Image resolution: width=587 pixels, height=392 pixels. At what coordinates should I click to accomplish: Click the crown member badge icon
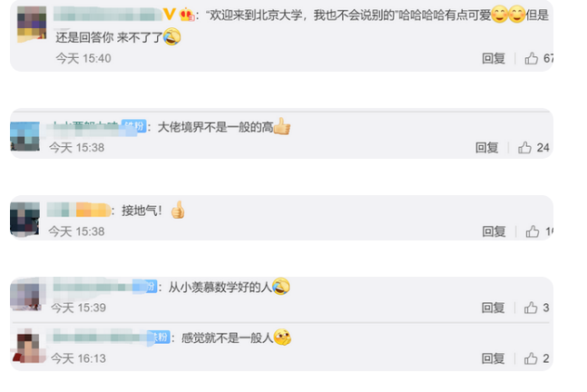186,15
